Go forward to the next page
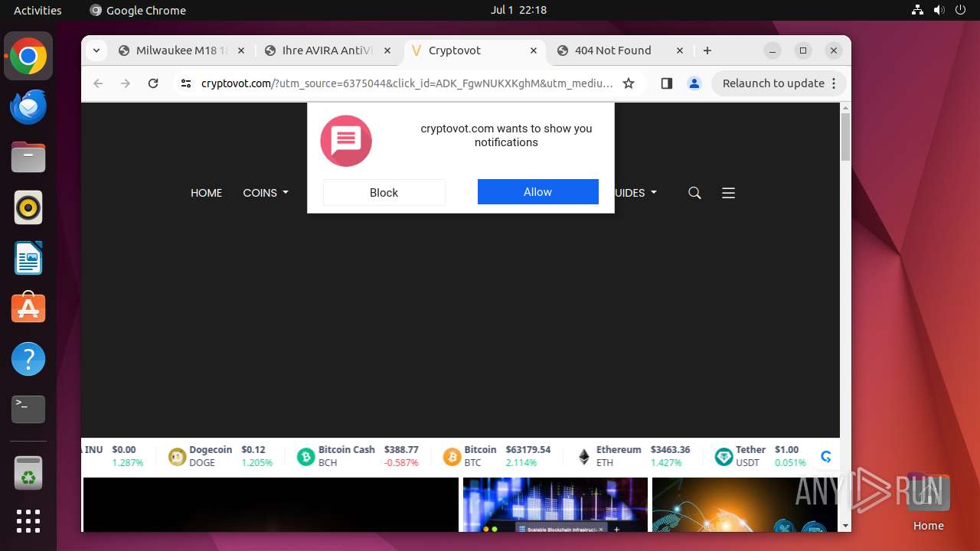 (126, 83)
